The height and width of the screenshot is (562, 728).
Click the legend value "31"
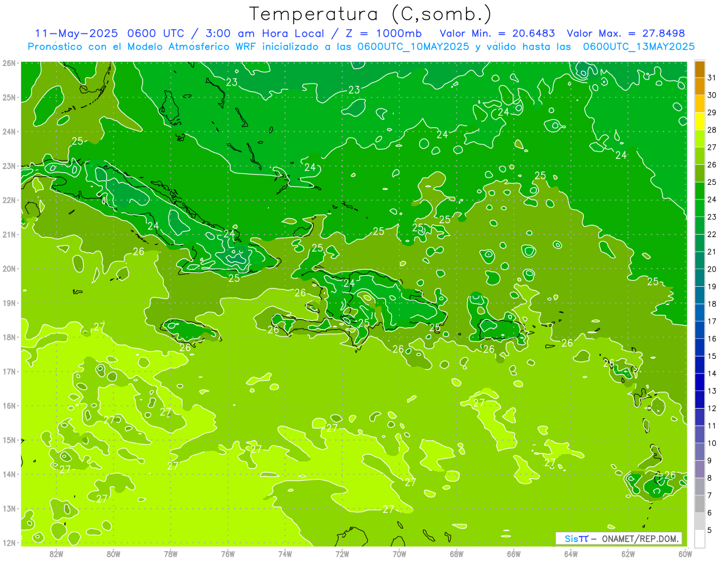pos(712,78)
